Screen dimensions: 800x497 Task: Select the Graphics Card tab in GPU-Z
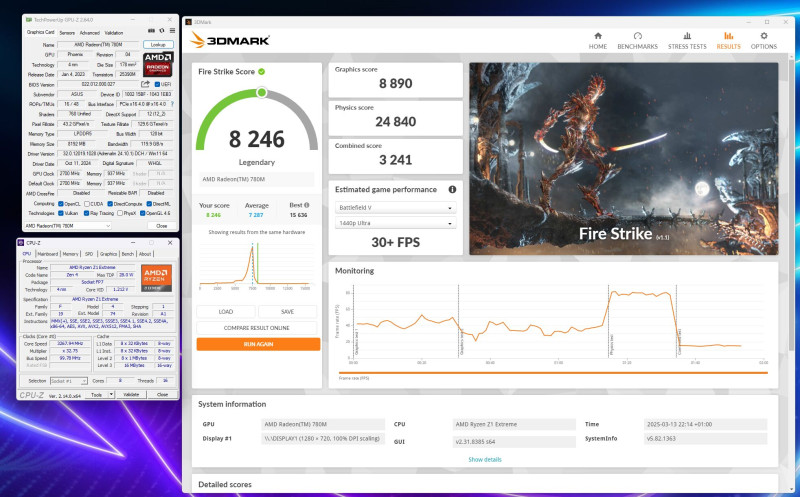click(40, 32)
